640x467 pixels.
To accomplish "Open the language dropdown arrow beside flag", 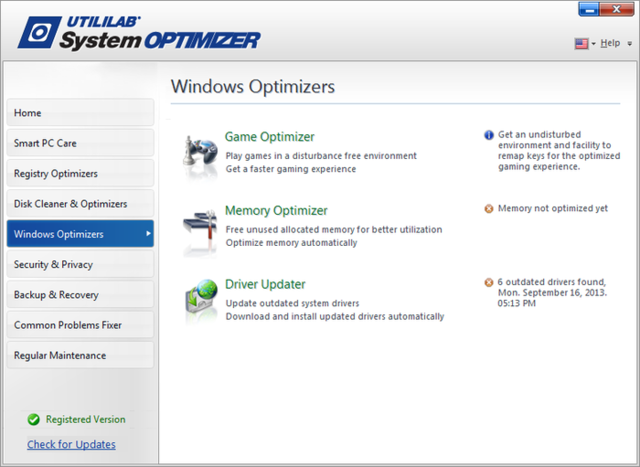I will pos(593,43).
